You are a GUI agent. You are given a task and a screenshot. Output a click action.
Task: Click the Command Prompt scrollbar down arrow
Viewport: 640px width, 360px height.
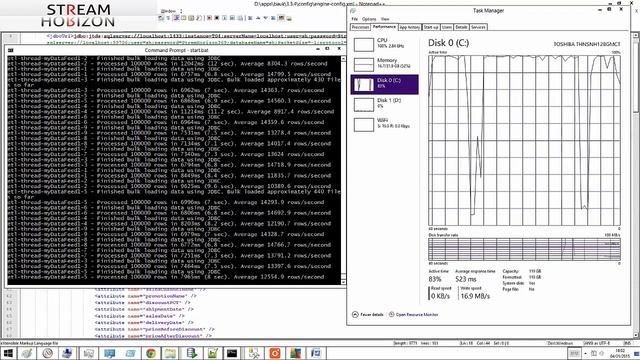343,282
